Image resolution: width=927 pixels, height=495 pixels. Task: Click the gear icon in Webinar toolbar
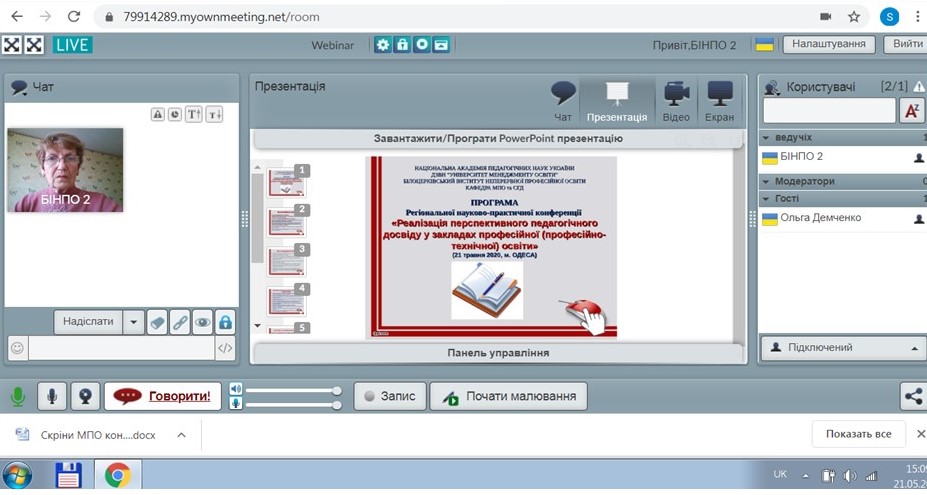(x=383, y=45)
